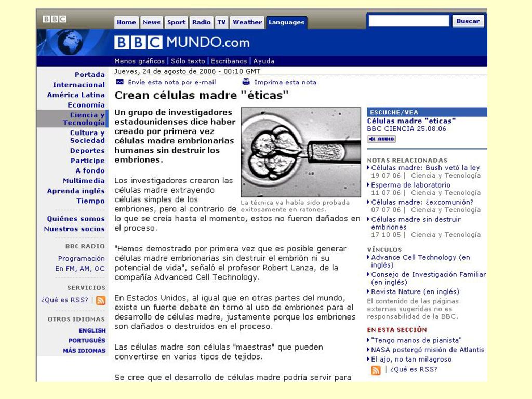Open Consejo de Investigación Familiar link

[x=428, y=278]
